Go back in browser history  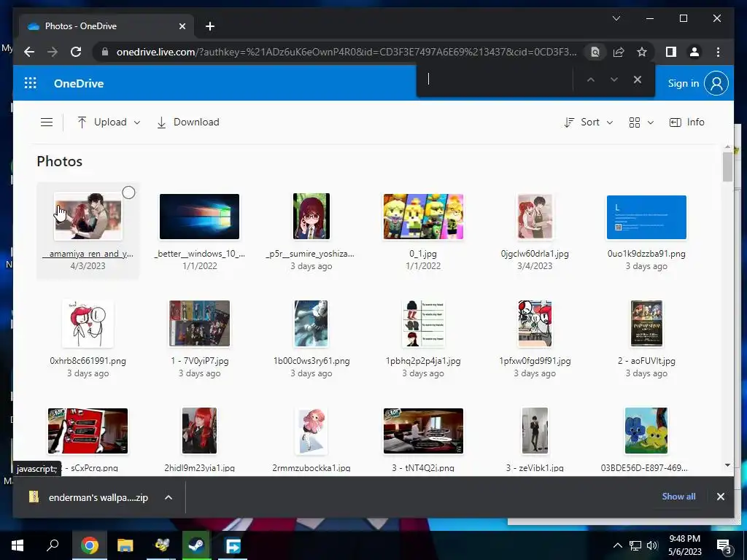(29, 52)
